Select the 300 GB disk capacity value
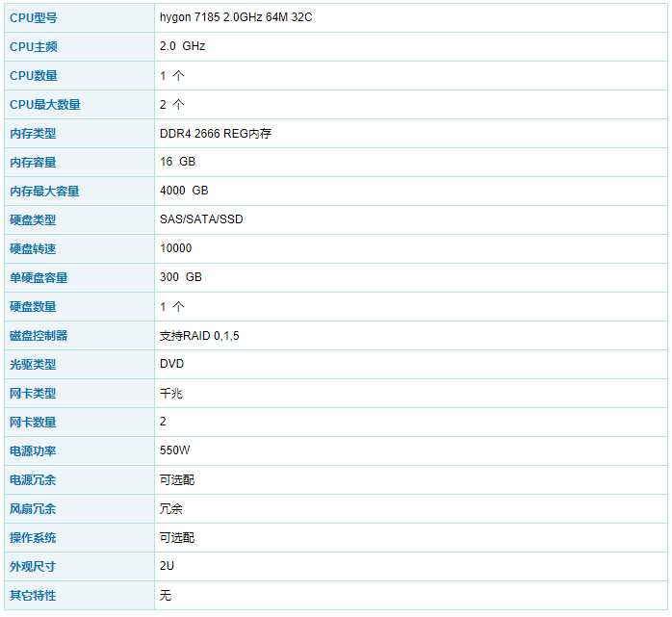This screenshot has width=672, height=617. click(x=181, y=277)
